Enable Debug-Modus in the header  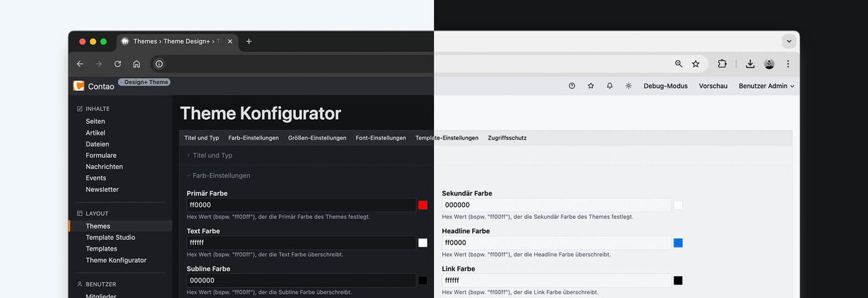[665, 86]
